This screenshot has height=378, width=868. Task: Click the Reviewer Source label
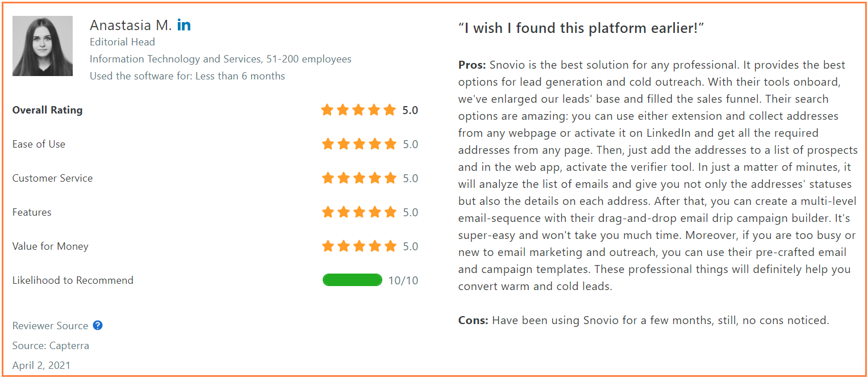coord(50,326)
